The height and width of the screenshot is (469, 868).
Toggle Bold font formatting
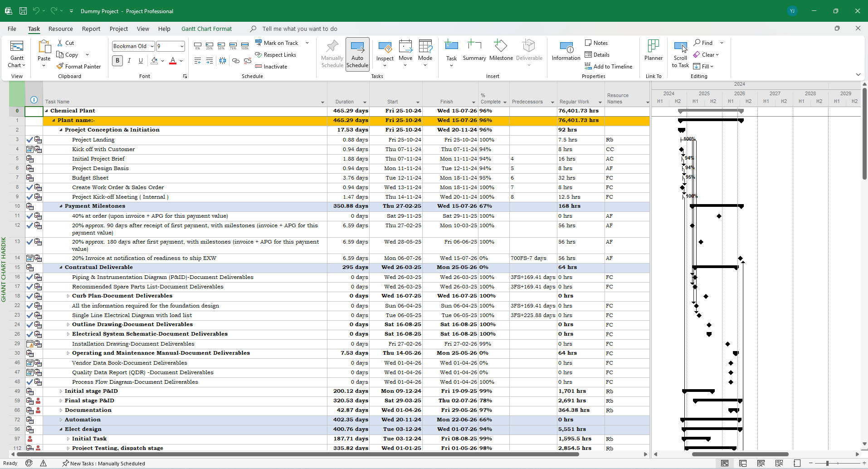point(117,60)
